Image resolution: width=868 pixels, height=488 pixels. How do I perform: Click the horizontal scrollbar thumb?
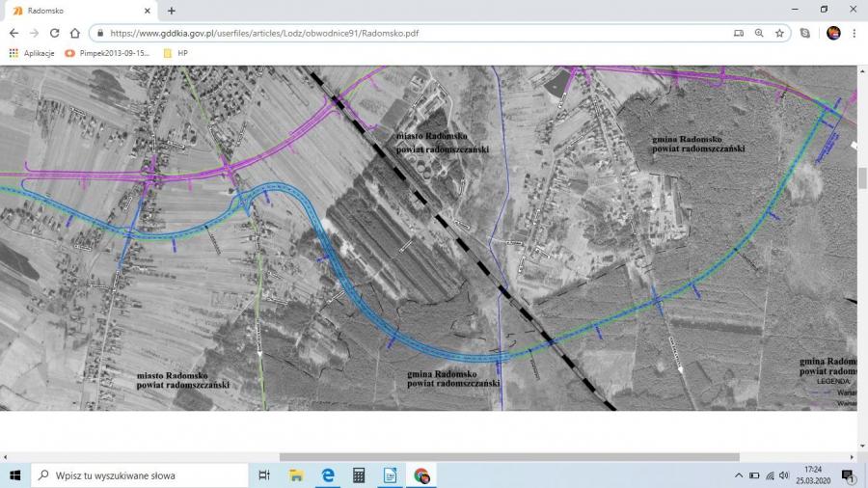click(509, 457)
